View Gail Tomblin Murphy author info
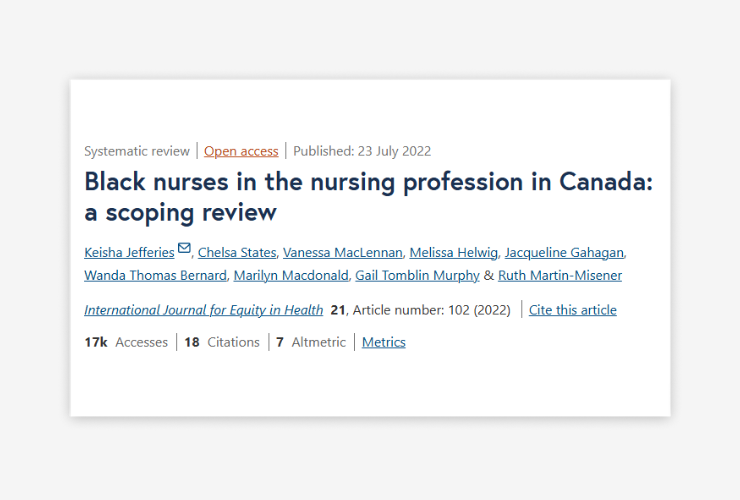Image resolution: width=740 pixels, height=500 pixels. [417, 275]
